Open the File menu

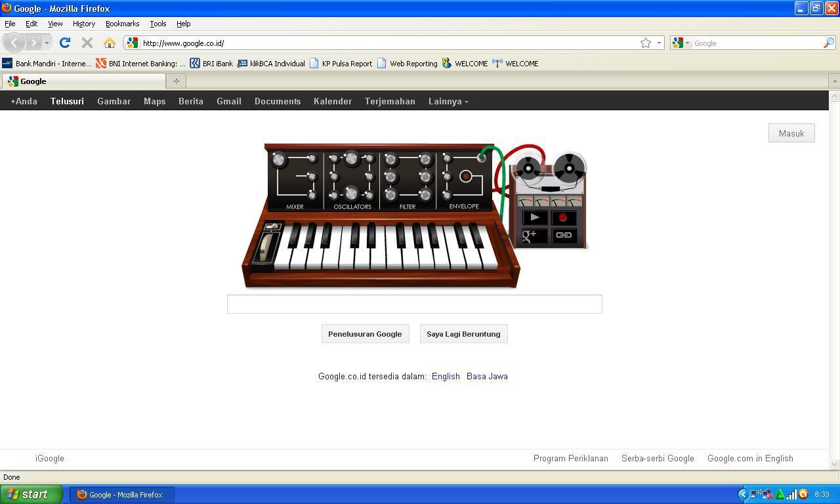tap(10, 24)
